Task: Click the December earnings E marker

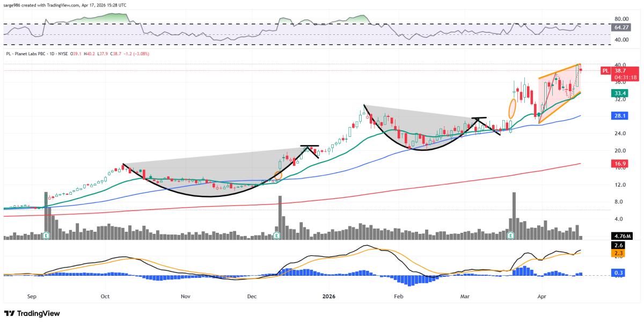Action: [x=277, y=235]
